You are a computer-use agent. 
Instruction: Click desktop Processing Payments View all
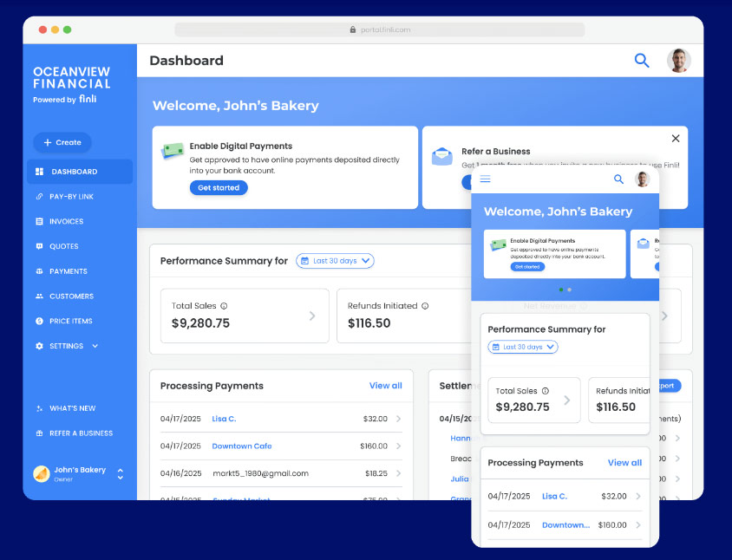coord(386,386)
